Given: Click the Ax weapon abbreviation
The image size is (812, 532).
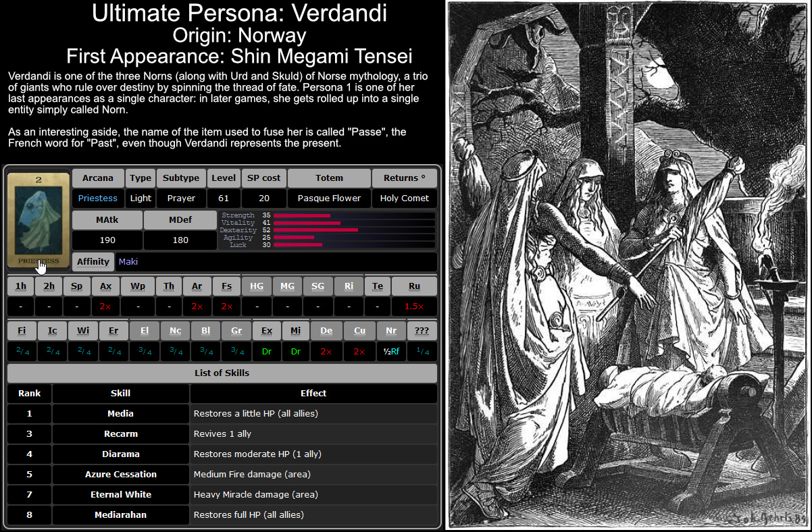Looking at the screenshot, I should 105,286.
